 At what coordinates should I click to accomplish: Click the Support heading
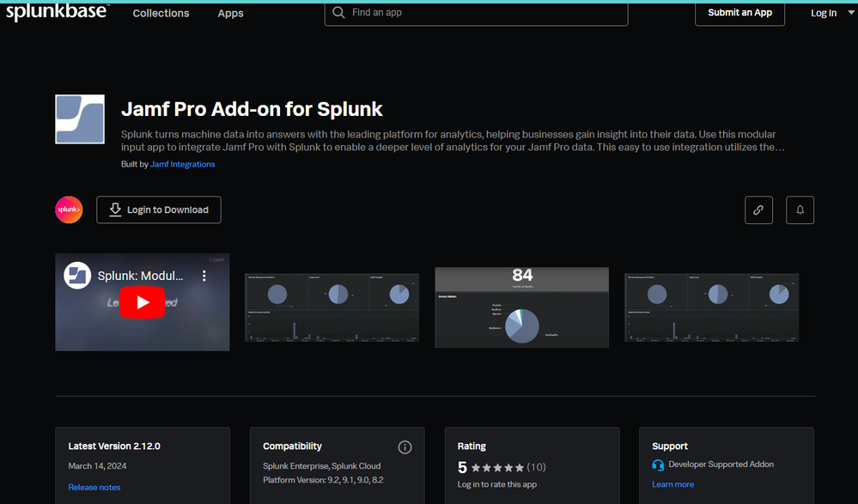point(670,446)
